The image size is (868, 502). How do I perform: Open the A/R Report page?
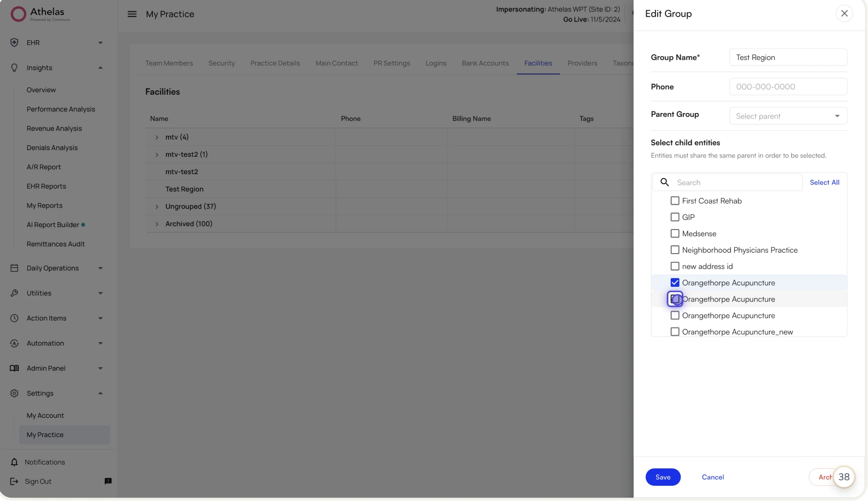click(44, 167)
